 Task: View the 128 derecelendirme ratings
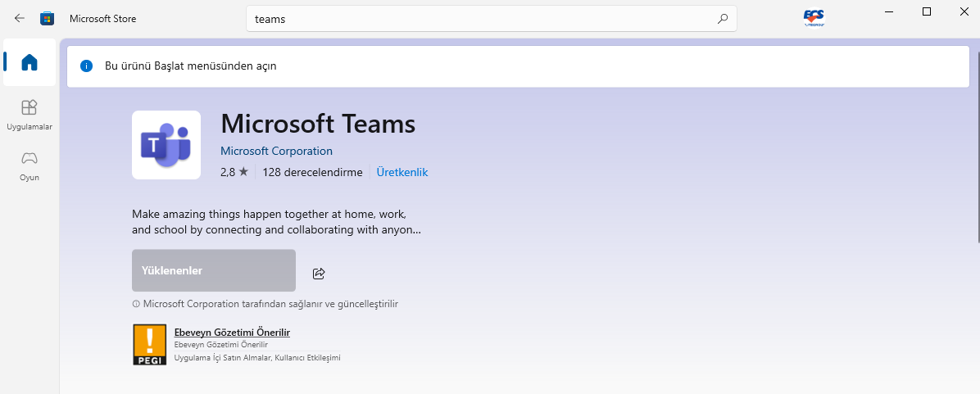pos(312,172)
